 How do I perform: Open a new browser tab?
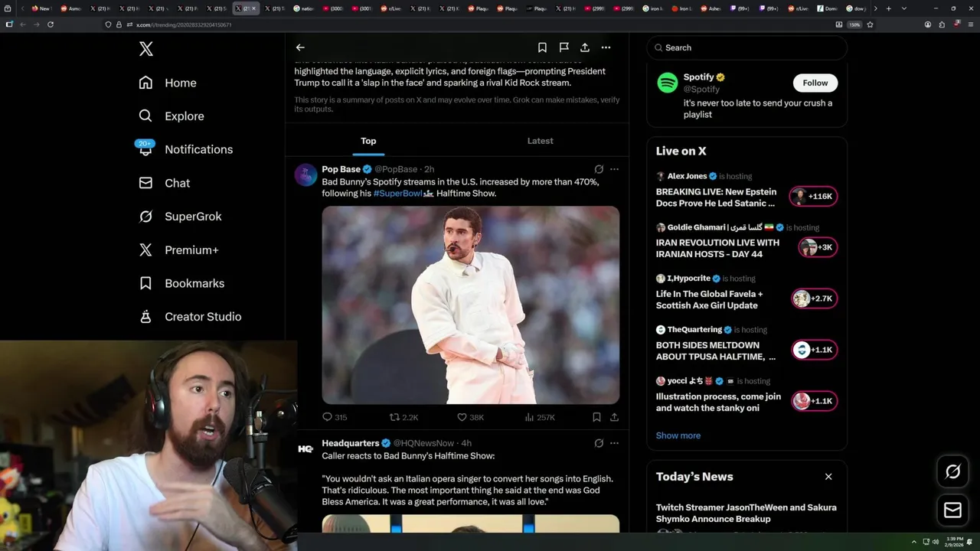tap(888, 8)
